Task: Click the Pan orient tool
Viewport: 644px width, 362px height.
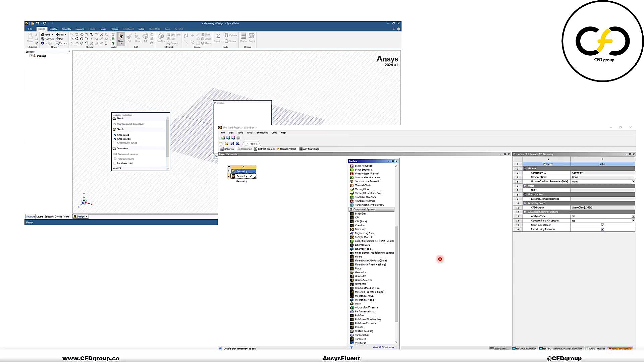Action: (x=59, y=39)
